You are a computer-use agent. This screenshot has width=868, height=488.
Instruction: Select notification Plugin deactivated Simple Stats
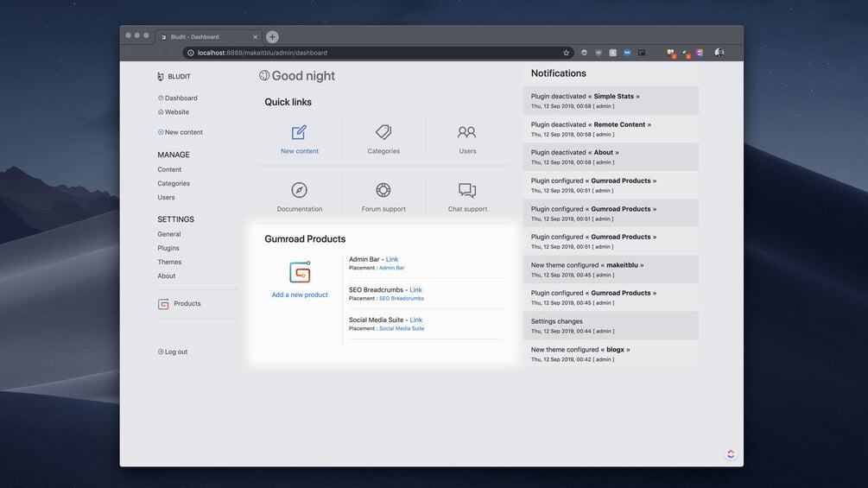coord(611,101)
